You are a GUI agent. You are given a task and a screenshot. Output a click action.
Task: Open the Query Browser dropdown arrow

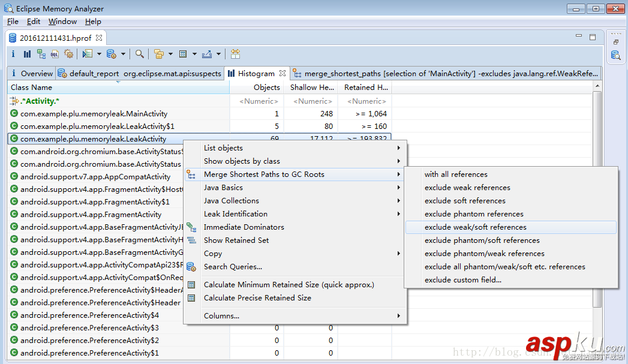point(123,54)
